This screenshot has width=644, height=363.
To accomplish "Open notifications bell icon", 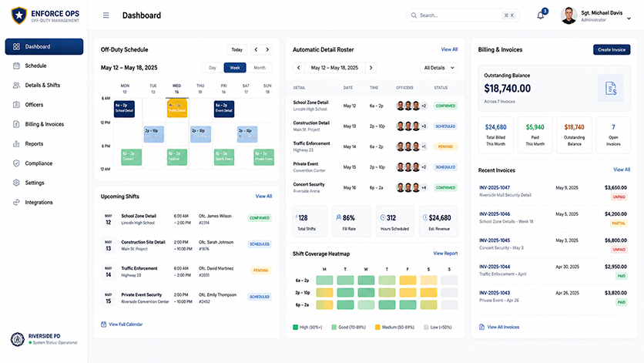I will coord(541,15).
